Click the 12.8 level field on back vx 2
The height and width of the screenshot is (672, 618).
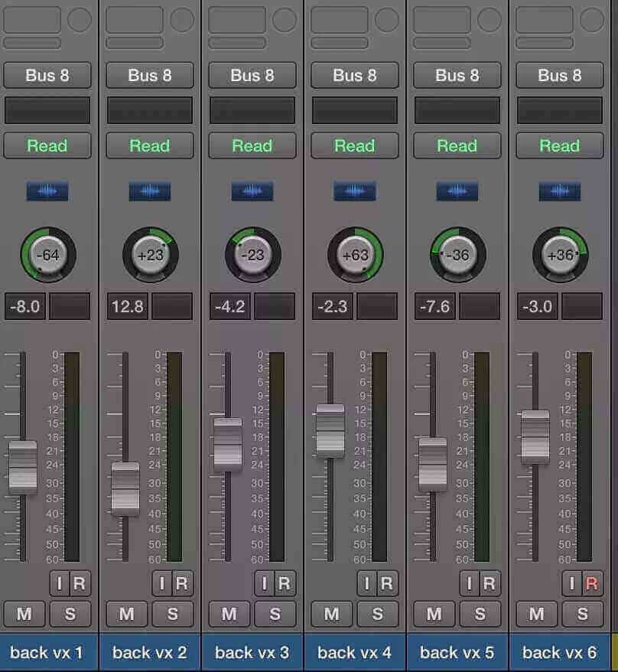click(x=128, y=306)
